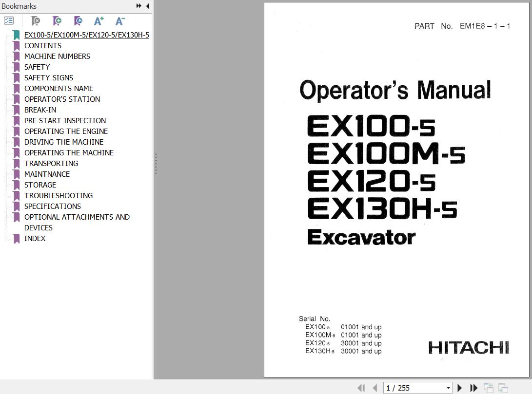
Task: Open the SAFETY bookmark
Action: coord(37,67)
